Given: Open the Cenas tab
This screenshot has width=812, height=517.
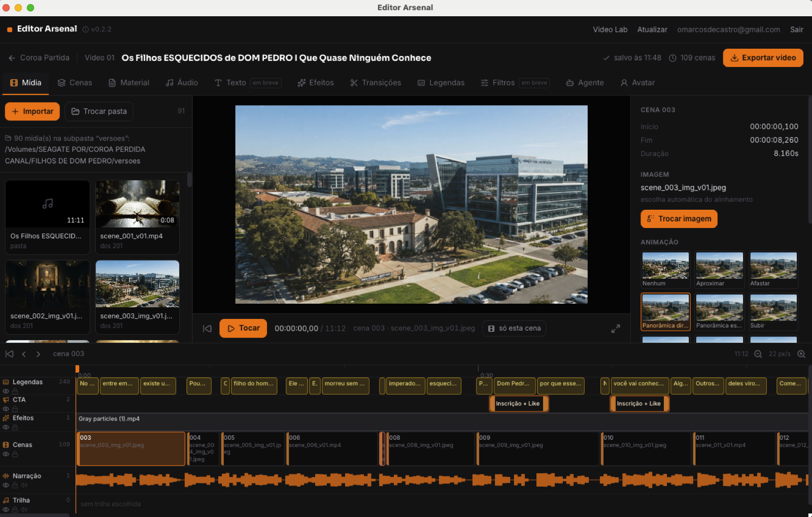Looking at the screenshot, I should (75, 83).
